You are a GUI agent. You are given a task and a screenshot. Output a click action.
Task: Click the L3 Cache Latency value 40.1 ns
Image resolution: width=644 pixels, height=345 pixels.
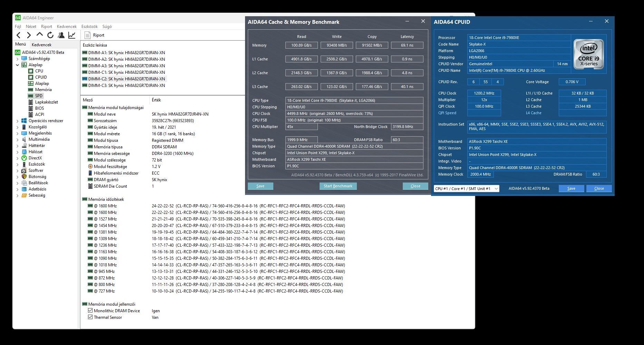click(x=407, y=87)
